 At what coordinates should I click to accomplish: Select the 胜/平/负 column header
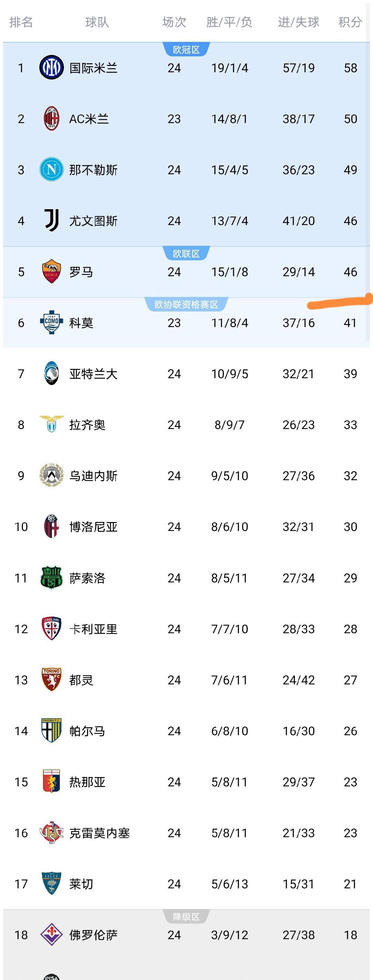[229, 22]
